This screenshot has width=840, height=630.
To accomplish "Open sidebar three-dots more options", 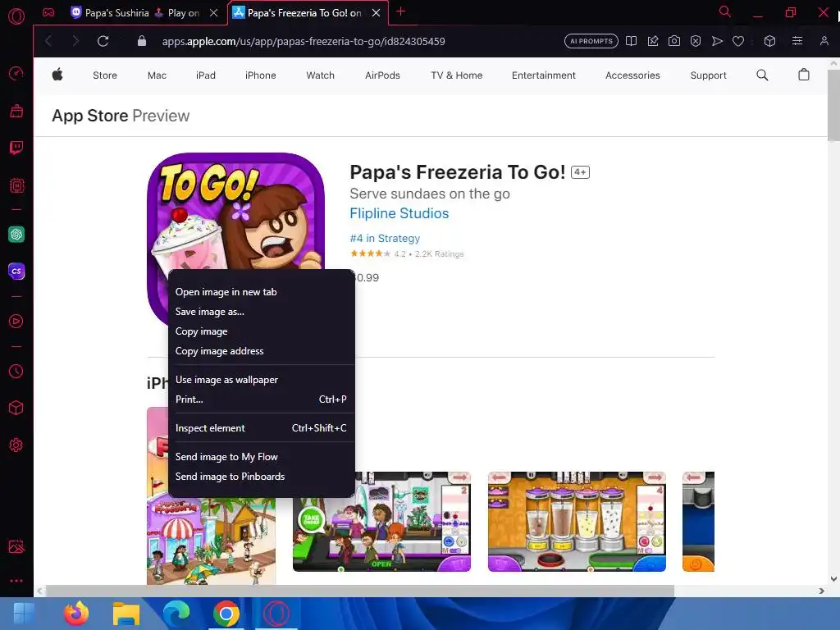I will [x=16, y=581].
